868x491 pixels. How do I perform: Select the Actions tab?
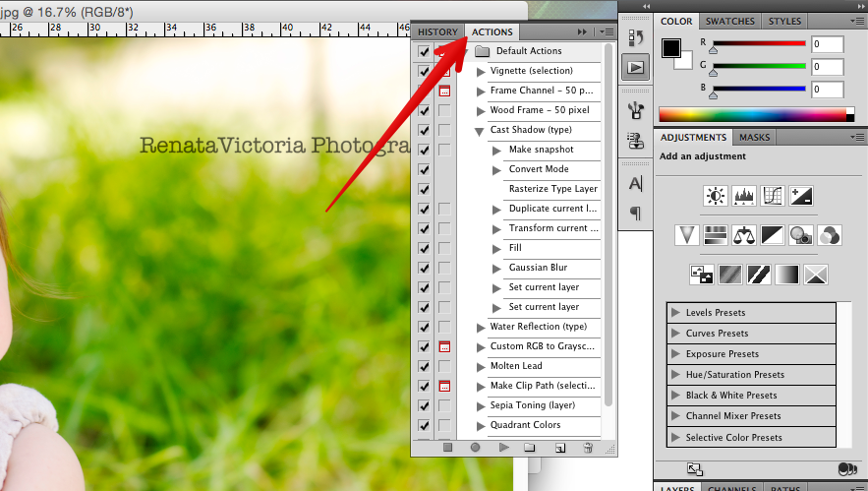click(492, 32)
